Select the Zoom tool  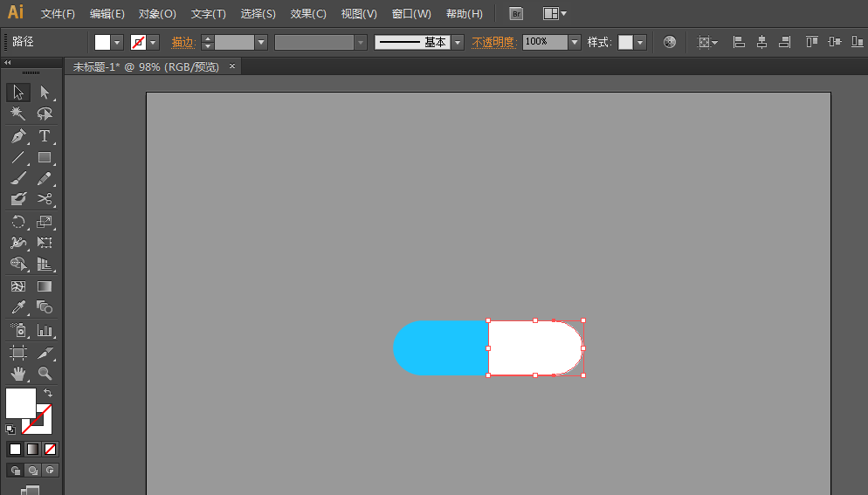coord(45,374)
